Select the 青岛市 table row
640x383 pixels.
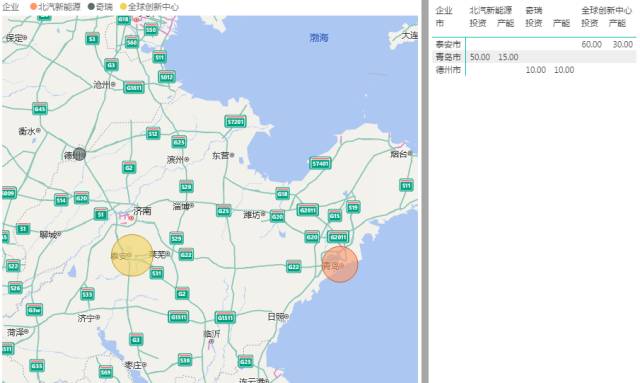click(x=534, y=57)
